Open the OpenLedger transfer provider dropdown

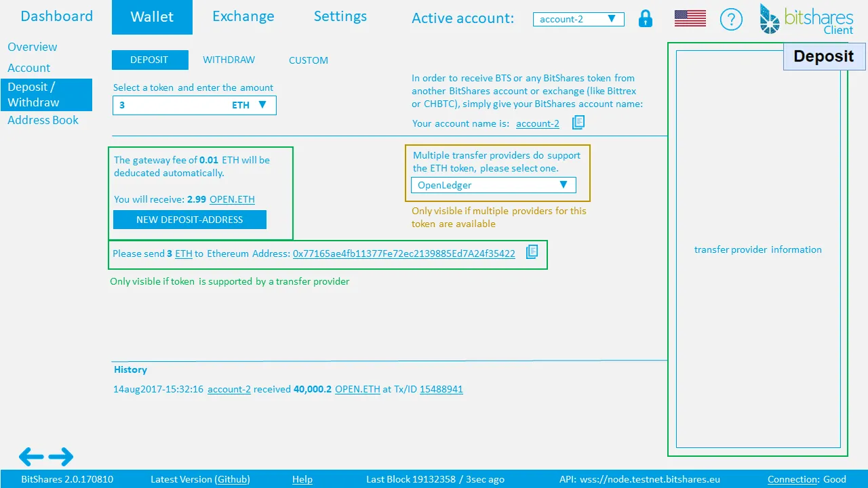tap(493, 185)
